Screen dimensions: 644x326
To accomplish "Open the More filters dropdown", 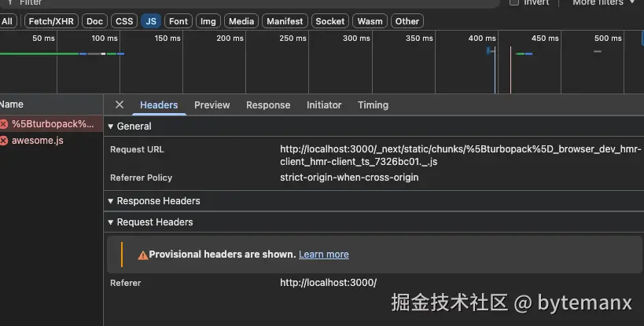I will [604, 2].
